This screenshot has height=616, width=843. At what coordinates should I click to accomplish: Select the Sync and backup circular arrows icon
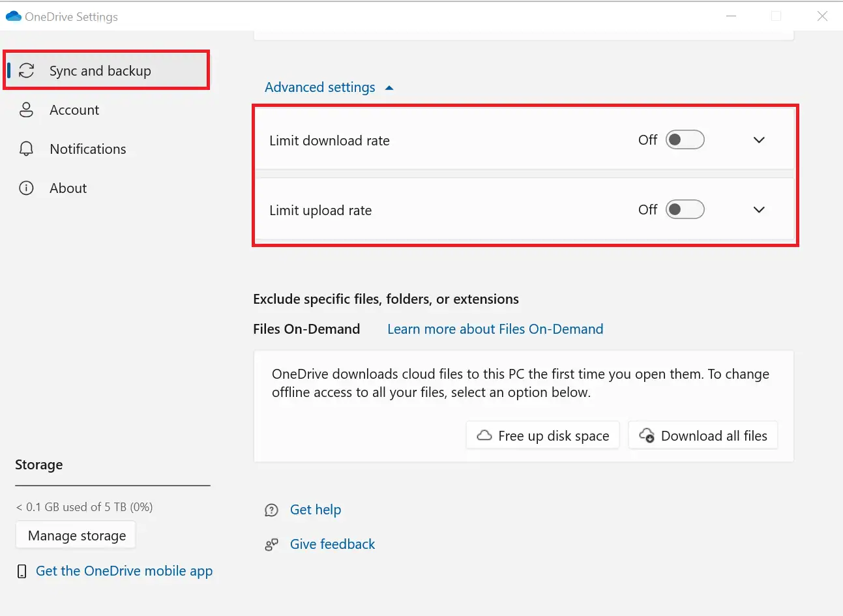pos(26,70)
